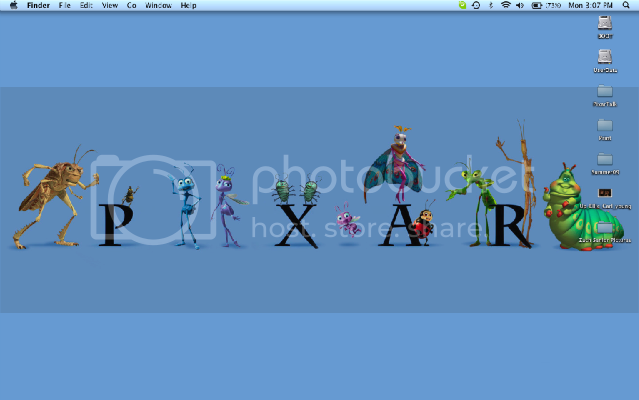Click the battery status icon
Image resolution: width=639 pixels, height=400 pixels.
tap(536, 6)
